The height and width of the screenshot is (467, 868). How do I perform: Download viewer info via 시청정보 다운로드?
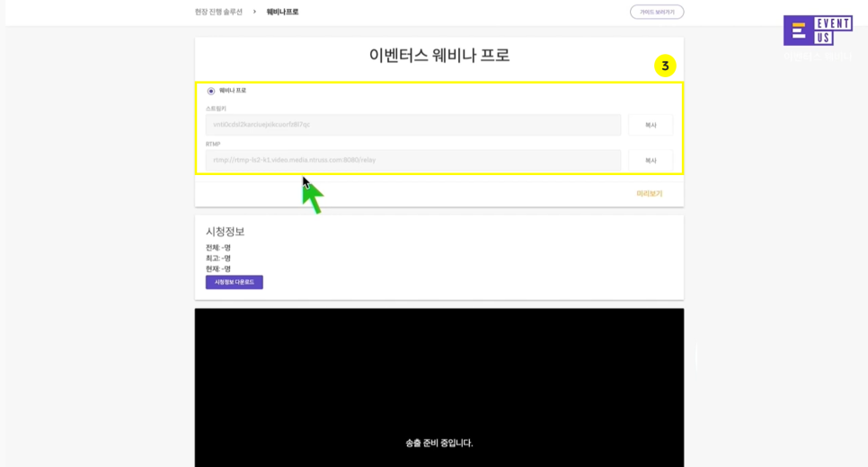click(235, 282)
